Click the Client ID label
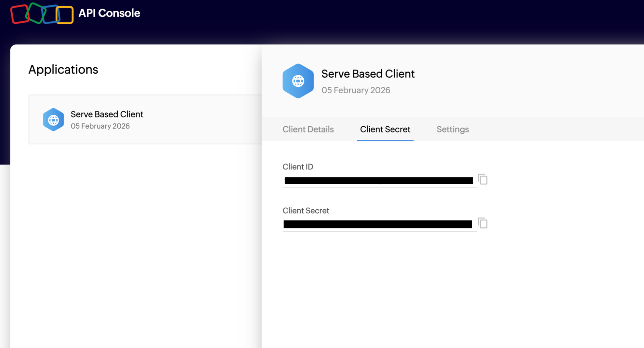Image resolution: width=644 pixels, height=348 pixels. click(298, 167)
